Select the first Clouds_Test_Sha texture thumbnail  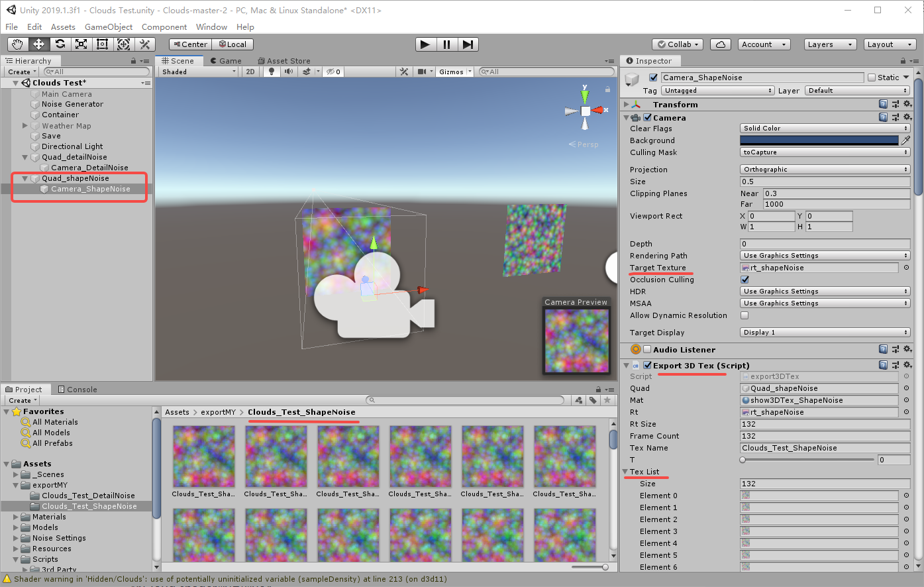click(x=204, y=456)
